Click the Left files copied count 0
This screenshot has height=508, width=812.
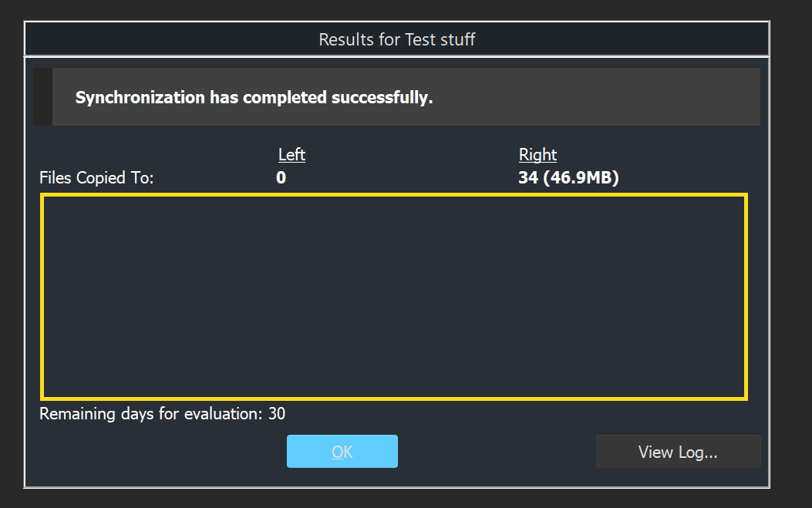pos(281,179)
